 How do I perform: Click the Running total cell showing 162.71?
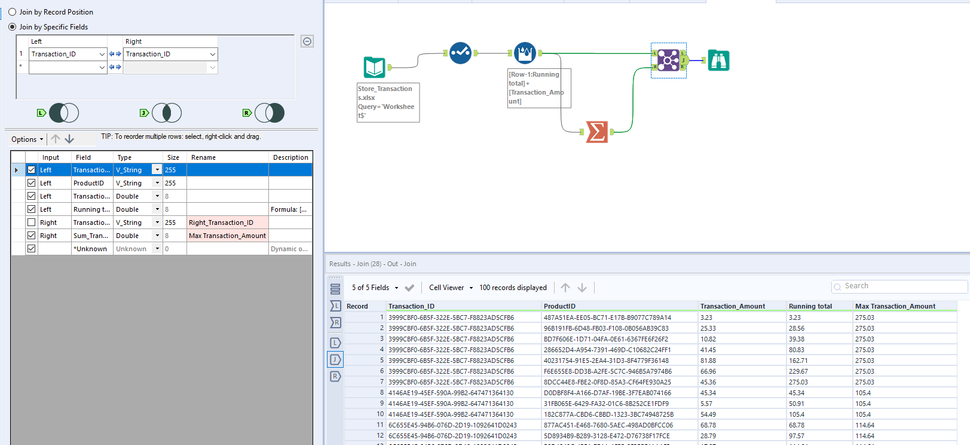pos(820,359)
